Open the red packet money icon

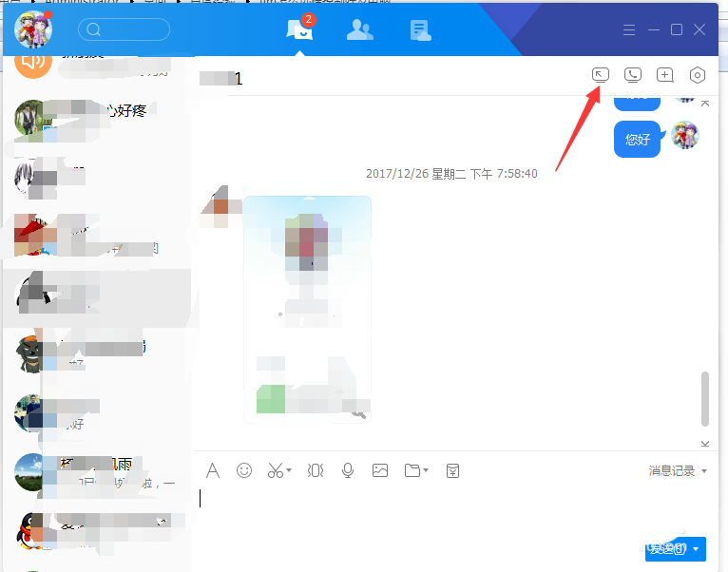[x=452, y=470]
